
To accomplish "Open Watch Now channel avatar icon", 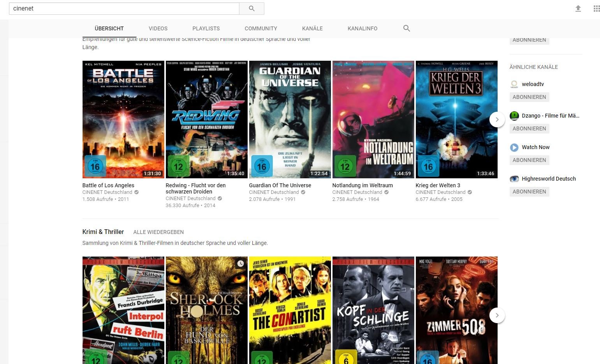I will pyautogui.click(x=514, y=147).
